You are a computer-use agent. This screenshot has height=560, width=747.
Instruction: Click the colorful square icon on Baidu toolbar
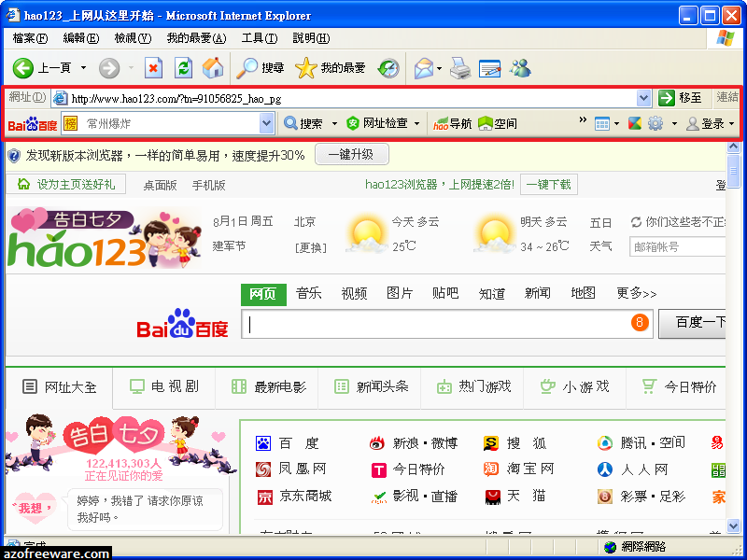point(635,124)
